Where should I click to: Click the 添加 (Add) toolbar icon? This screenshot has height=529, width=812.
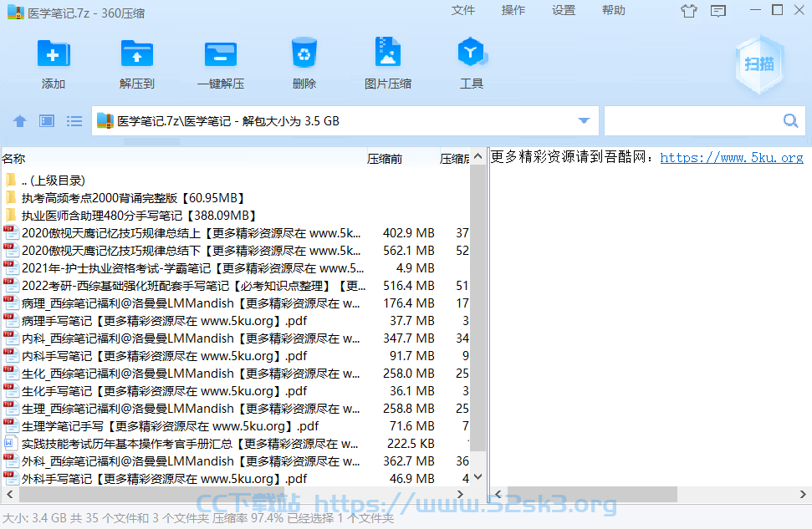(54, 53)
